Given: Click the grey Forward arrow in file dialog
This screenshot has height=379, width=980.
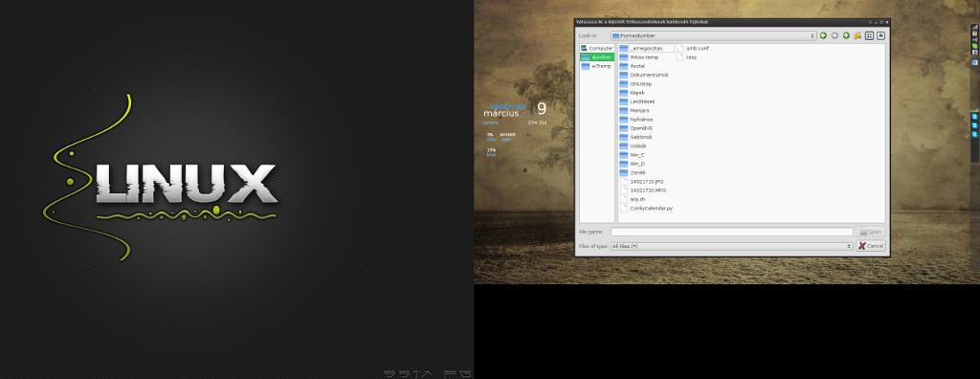Looking at the screenshot, I should click(835, 35).
